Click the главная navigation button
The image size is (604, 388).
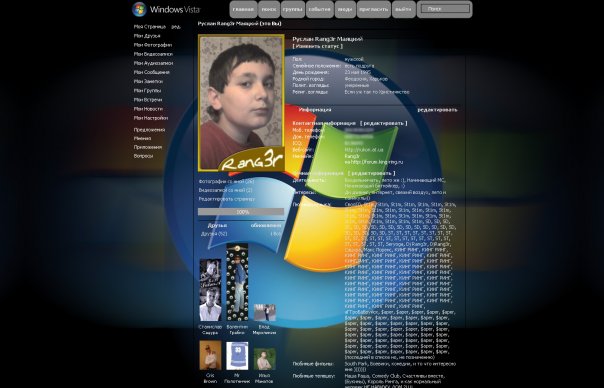click(243, 9)
